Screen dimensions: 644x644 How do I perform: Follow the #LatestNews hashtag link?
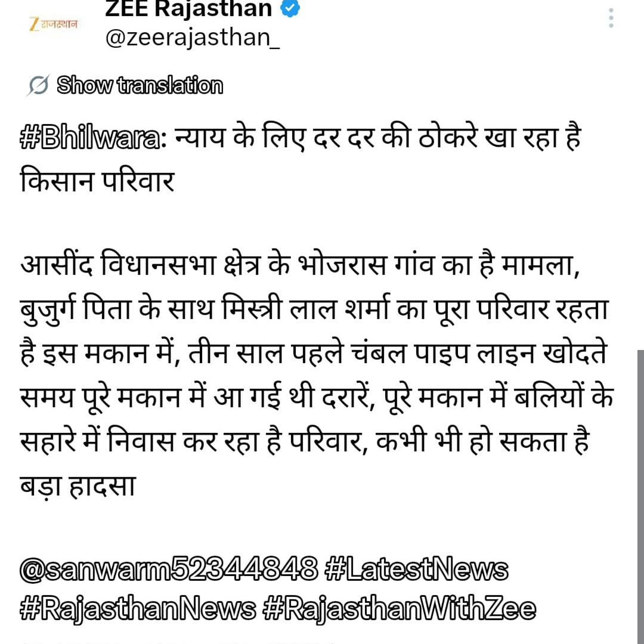tap(416, 569)
